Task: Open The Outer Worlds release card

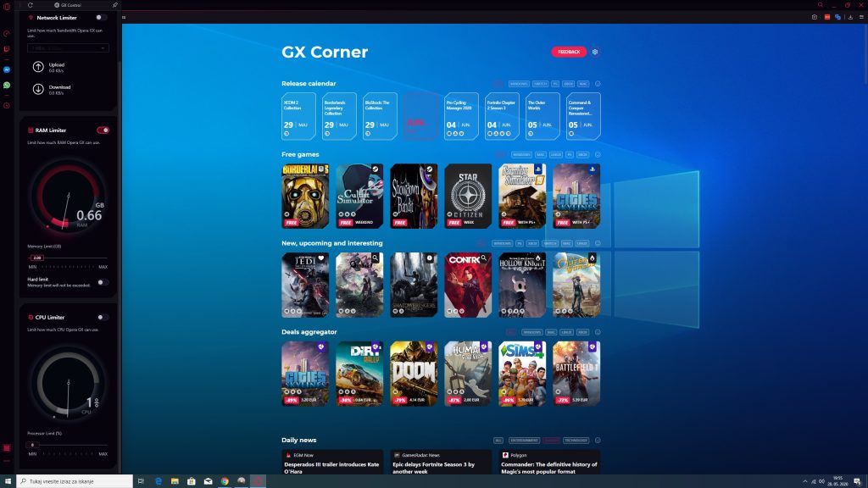Action: click(x=542, y=116)
